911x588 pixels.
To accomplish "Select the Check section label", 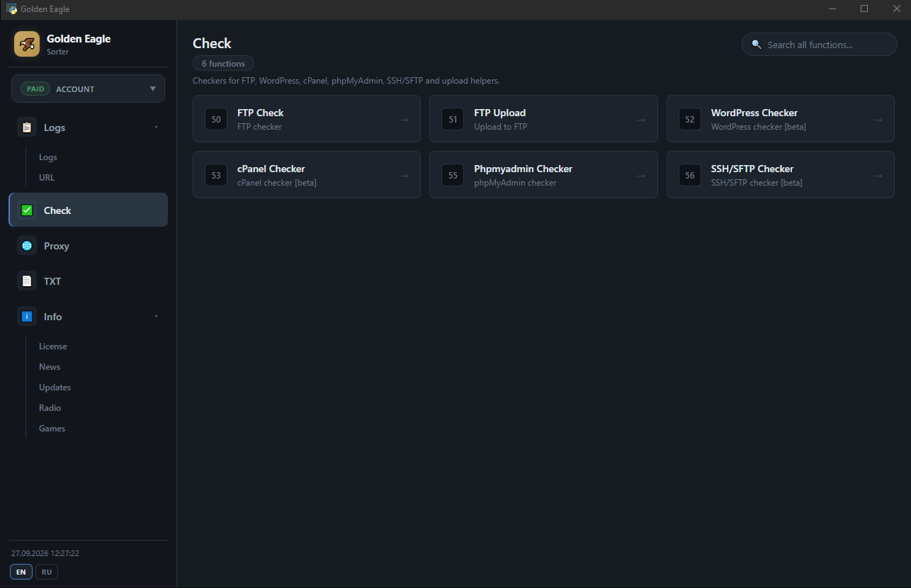I will click(57, 210).
